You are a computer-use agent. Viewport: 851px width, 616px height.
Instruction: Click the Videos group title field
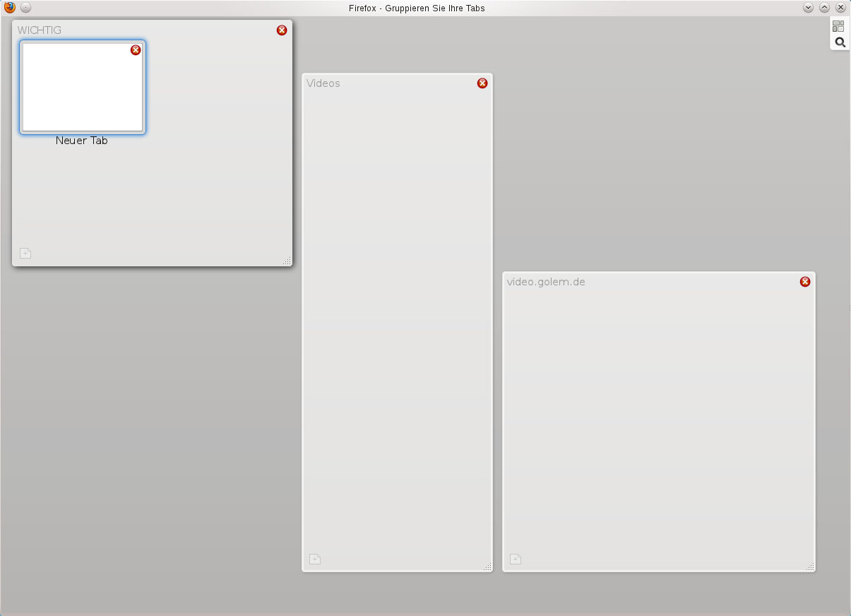tap(323, 83)
